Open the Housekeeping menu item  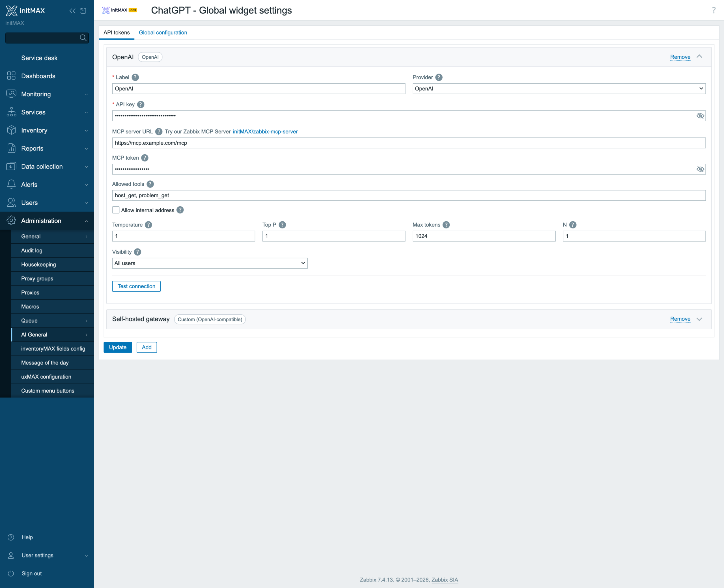click(x=53, y=265)
